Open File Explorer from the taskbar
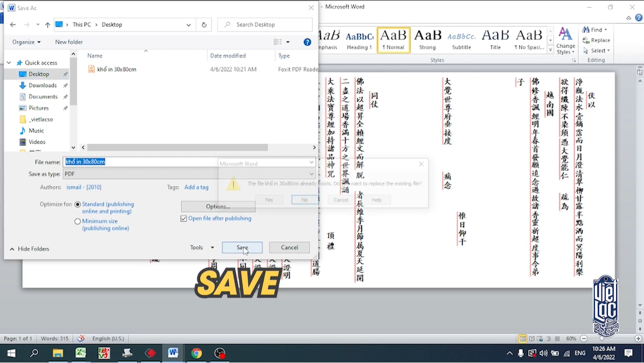The width and height of the screenshot is (644, 363). [x=58, y=353]
